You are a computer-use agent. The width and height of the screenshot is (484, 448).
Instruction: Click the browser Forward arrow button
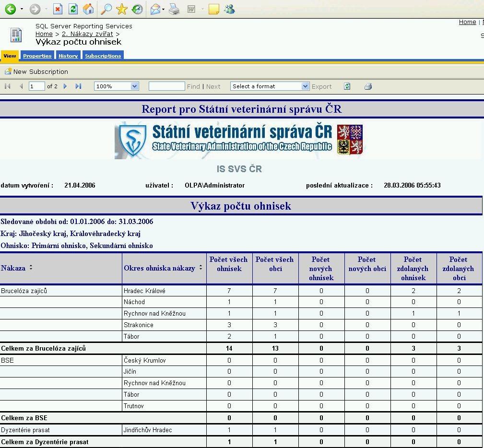point(35,9)
